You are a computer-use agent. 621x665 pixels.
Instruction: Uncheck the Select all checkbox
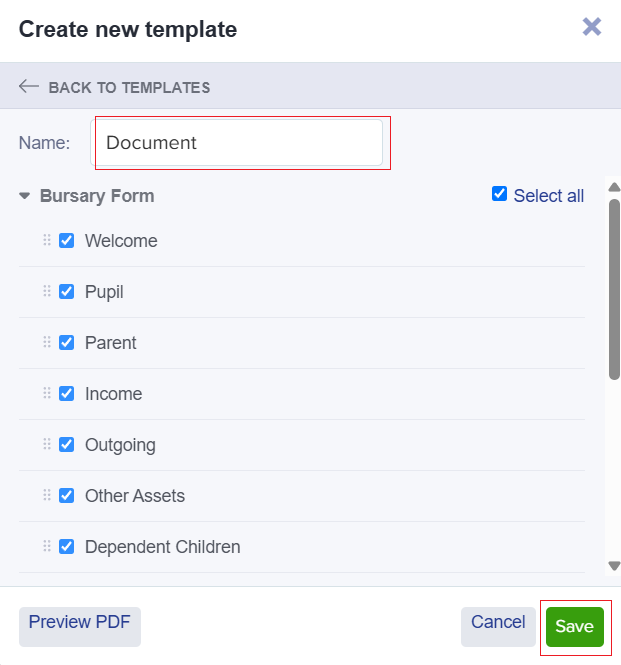click(x=499, y=194)
